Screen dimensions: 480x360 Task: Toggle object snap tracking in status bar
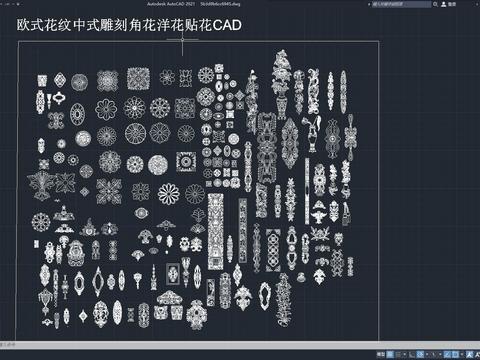click(447, 354)
